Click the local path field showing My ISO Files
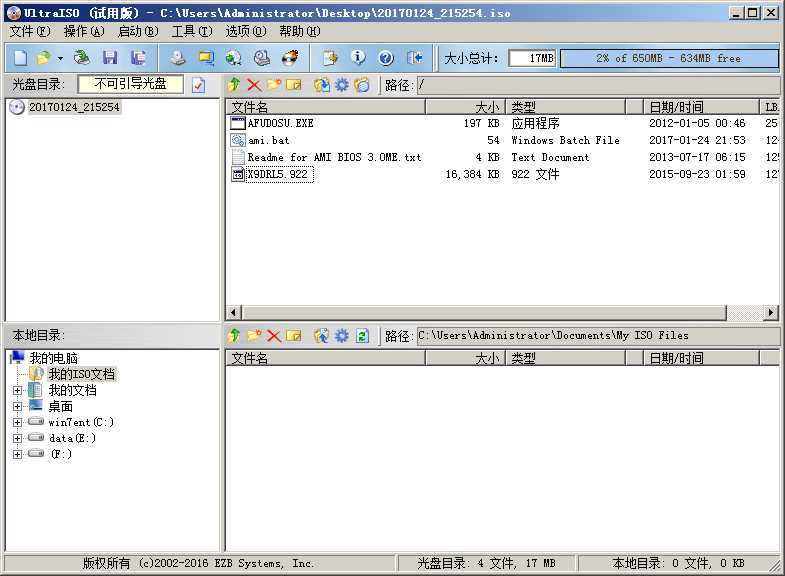 598,335
